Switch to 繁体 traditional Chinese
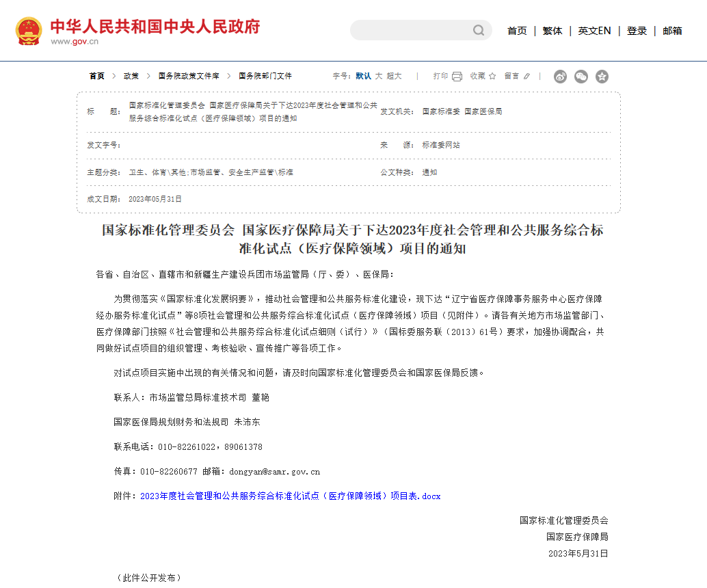The image size is (707, 588). (x=552, y=31)
